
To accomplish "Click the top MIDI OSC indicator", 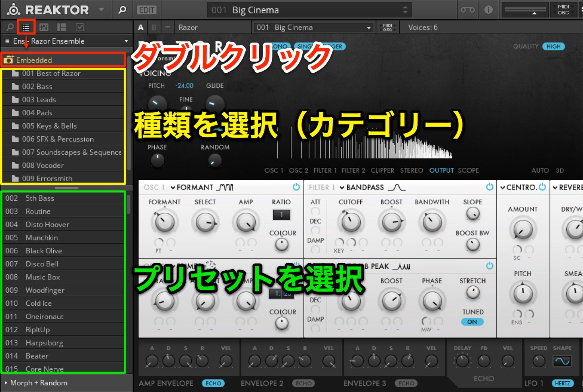I will pos(563,10).
